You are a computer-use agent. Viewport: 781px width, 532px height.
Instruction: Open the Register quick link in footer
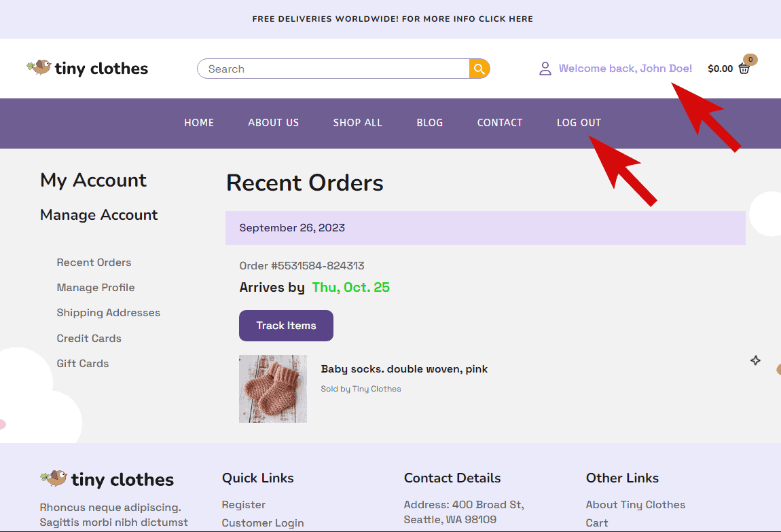[x=243, y=505]
